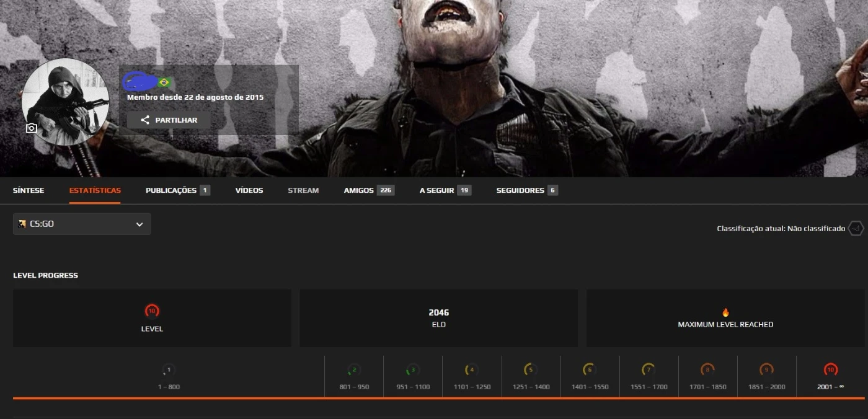Click 'Membro desde 22 de agosto de 2015'
The height and width of the screenshot is (419, 868).
coord(195,97)
